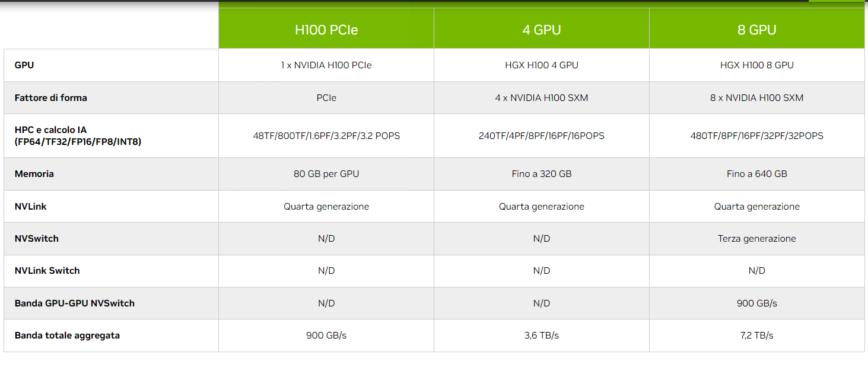Click the 7,2 TB/s bandwidth cell
Image resolution: width=868 pixels, height=370 pixels.
tap(757, 335)
